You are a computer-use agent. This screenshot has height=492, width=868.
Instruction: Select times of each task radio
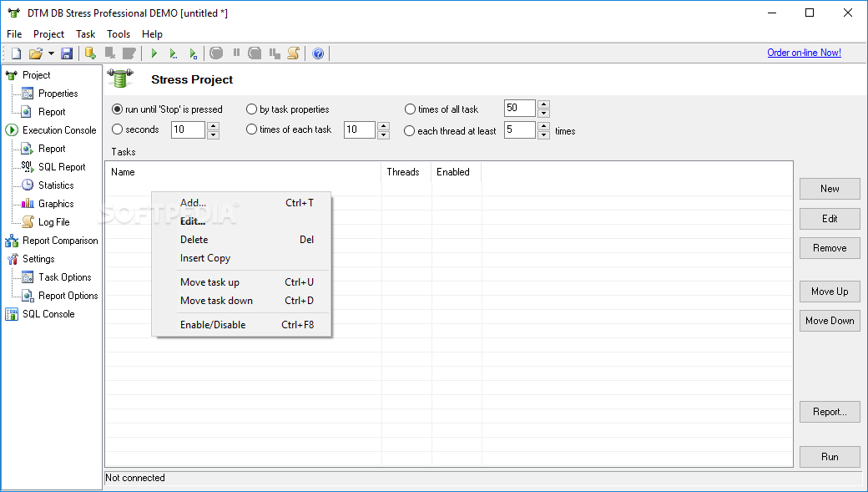pos(251,129)
